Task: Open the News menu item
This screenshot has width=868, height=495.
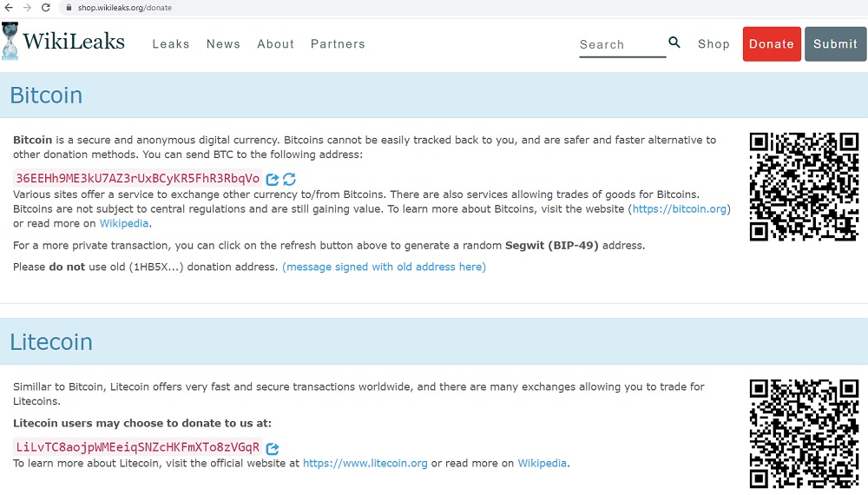Action: coord(223,44)
